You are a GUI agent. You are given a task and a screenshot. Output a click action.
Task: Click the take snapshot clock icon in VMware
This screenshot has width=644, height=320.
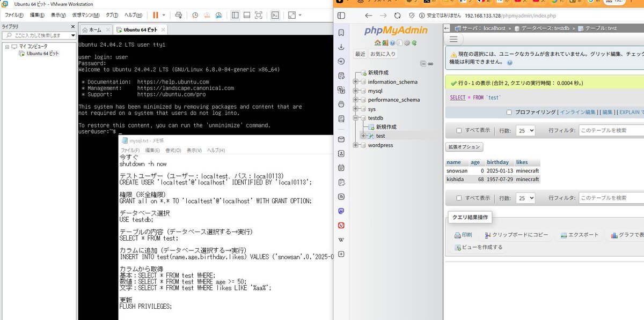[x=195, y=16]
